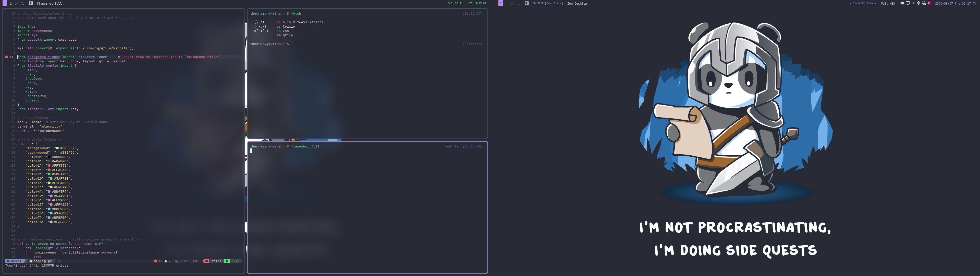Screen dimensions: 980x276
Task: Click Python icon beside config.py in statusline
Action: pos(31,261)
